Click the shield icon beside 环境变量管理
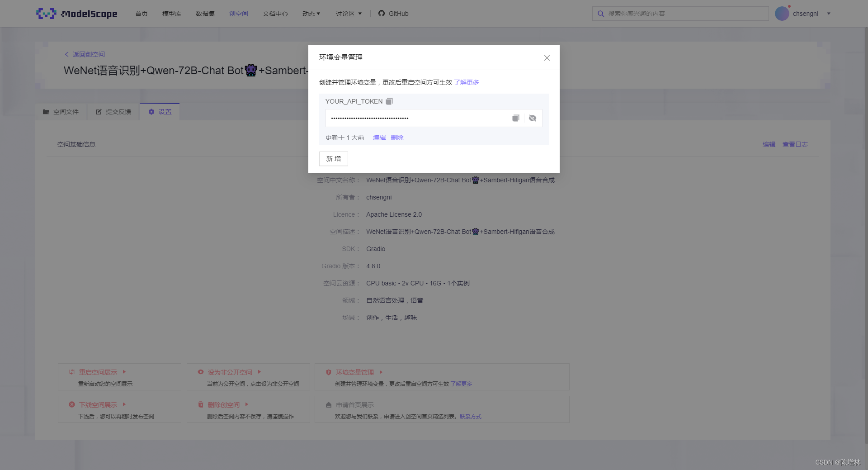The width and height of the screenshot is (868, 470). coord(329,372)
